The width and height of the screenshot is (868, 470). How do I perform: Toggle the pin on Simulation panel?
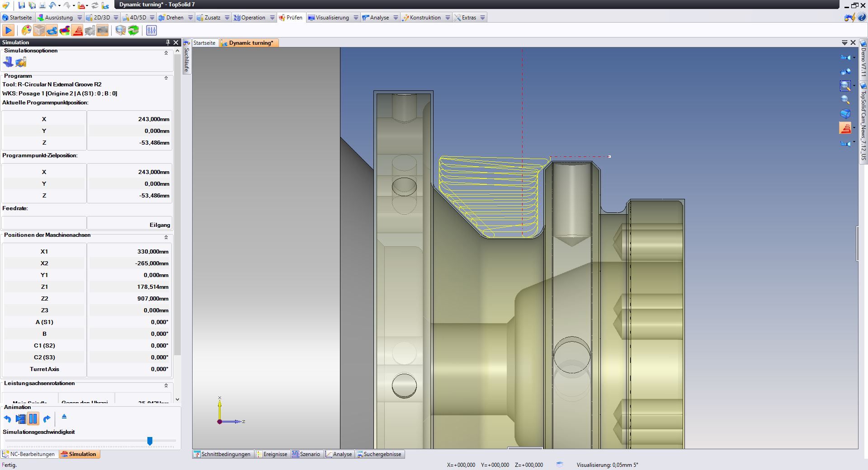click(x=168, y=42)
